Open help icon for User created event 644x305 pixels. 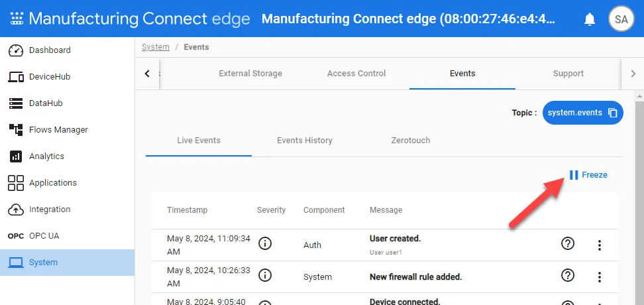[x=568, y=244]
